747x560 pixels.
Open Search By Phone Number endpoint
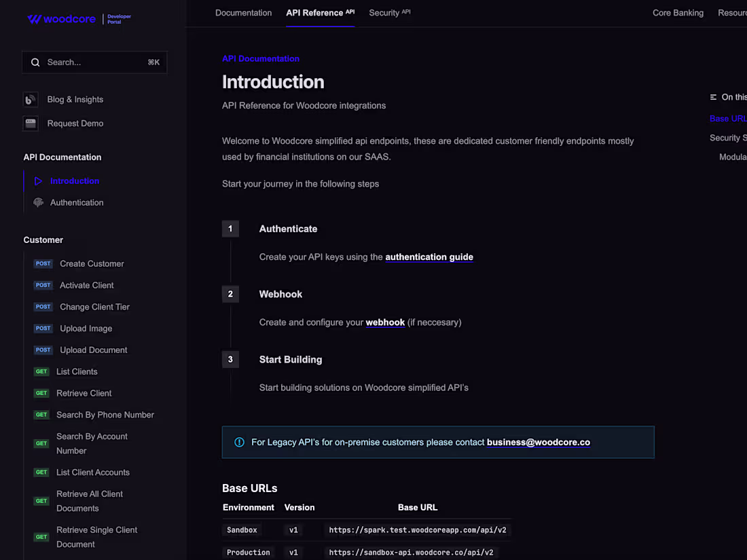point(105,415)
